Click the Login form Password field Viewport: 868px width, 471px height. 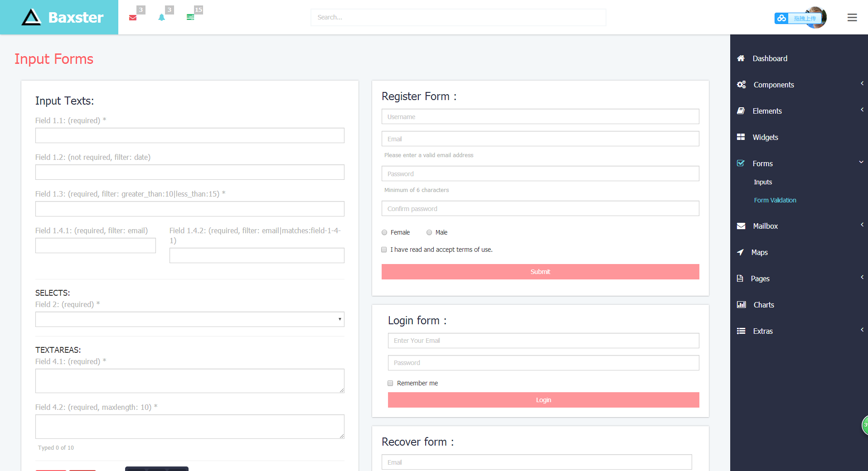tap(543, 363)
